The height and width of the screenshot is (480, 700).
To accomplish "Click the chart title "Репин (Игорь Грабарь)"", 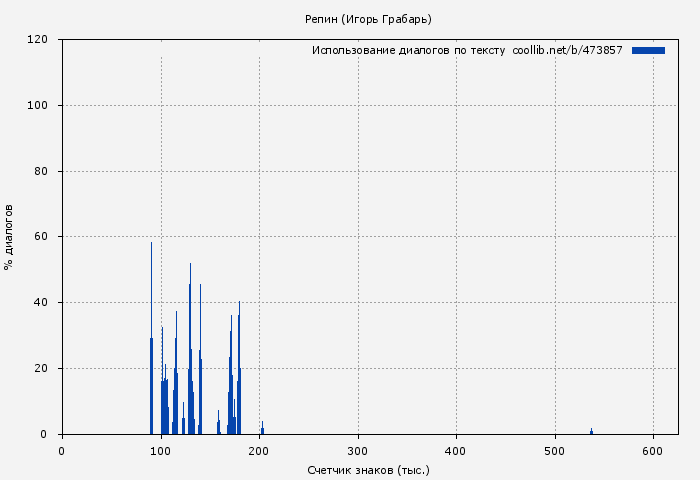I will [x=368, y=19].
